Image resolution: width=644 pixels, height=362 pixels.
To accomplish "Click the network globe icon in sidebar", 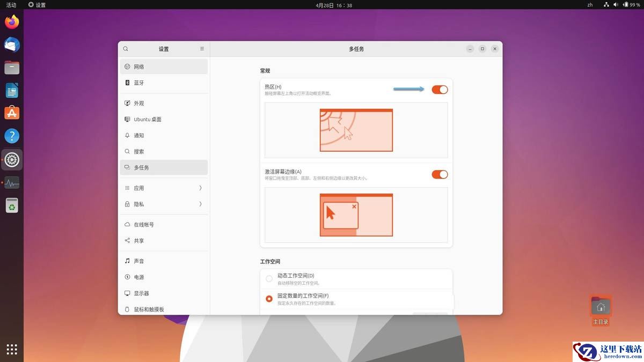I will pyautogui.click(x=127, y=67).
